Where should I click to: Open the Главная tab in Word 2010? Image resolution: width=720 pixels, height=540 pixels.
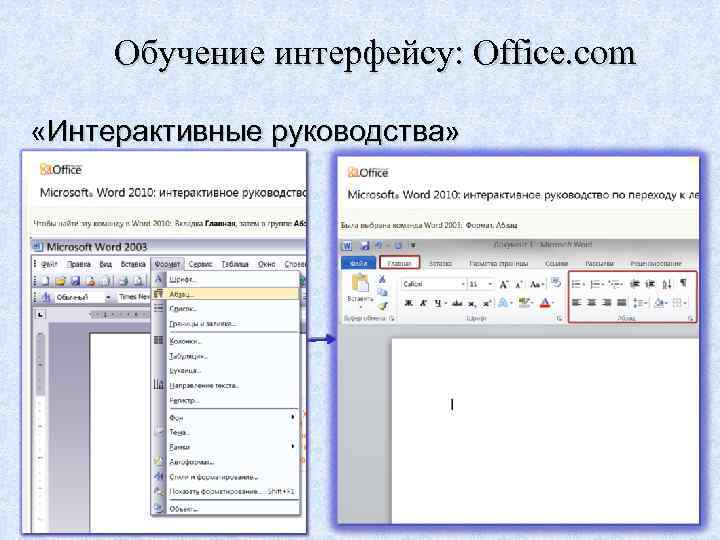(399, 263)
